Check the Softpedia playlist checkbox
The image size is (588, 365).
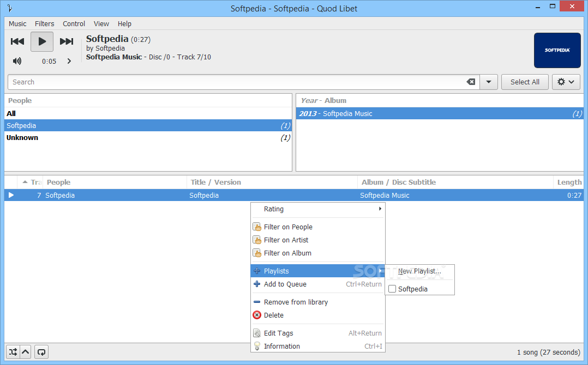[x=392, y=289]
